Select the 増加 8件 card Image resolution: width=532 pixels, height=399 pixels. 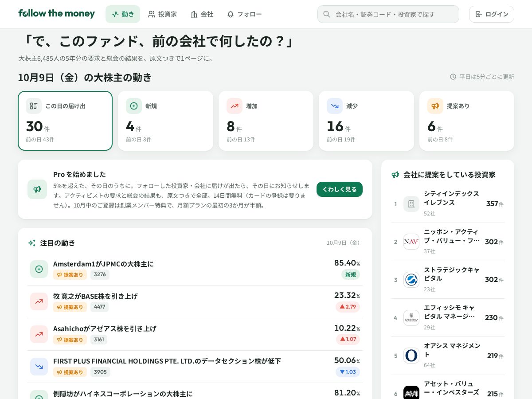266,121
